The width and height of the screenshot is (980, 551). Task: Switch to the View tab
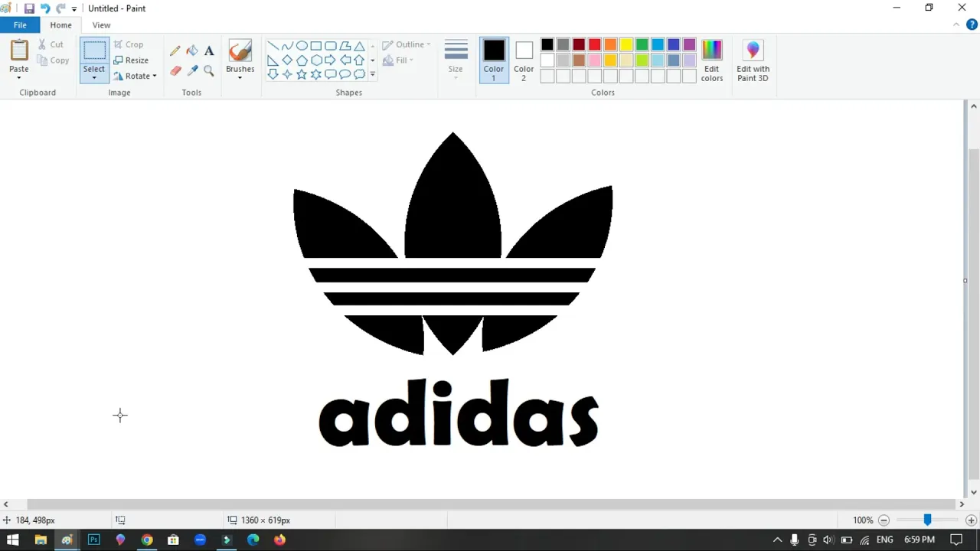(101, 25)
